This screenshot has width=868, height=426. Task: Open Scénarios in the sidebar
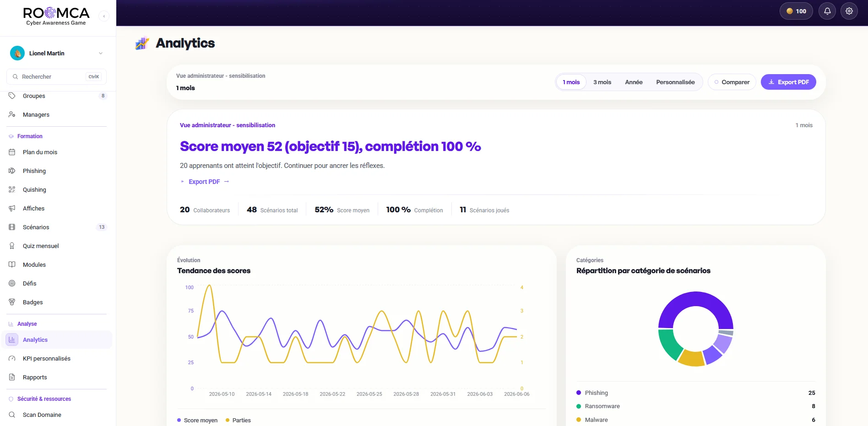click(56, 227)
